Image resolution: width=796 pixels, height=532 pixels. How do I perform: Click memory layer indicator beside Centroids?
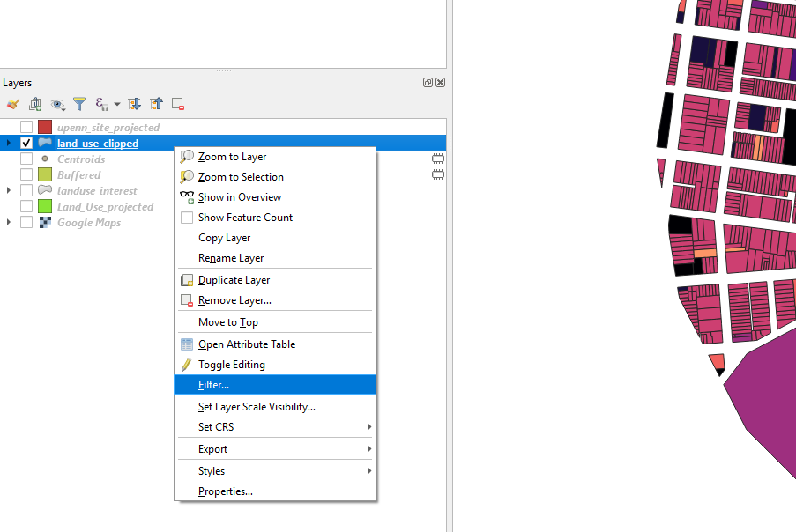pos(438,159)
